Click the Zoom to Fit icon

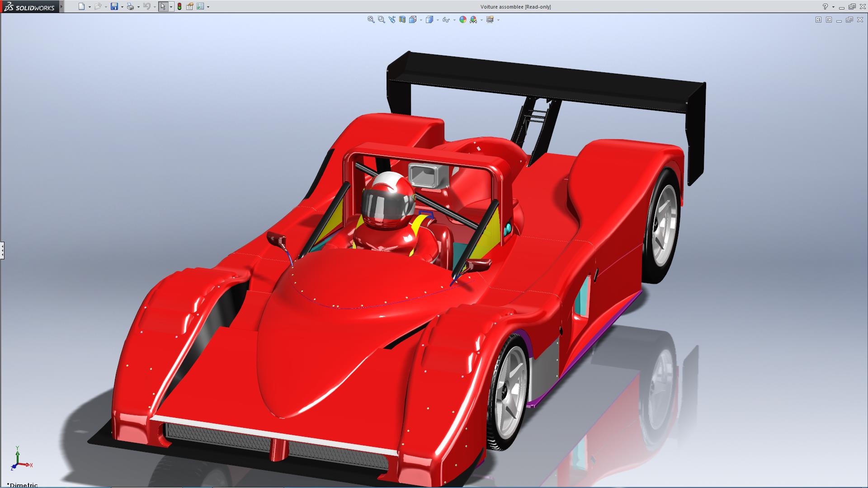pyautogui.click(x=371, y=19)
